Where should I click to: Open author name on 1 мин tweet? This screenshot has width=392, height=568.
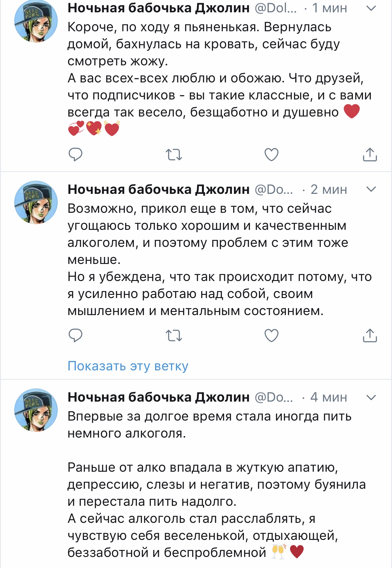pyautogui.click(x=158, y=8)
